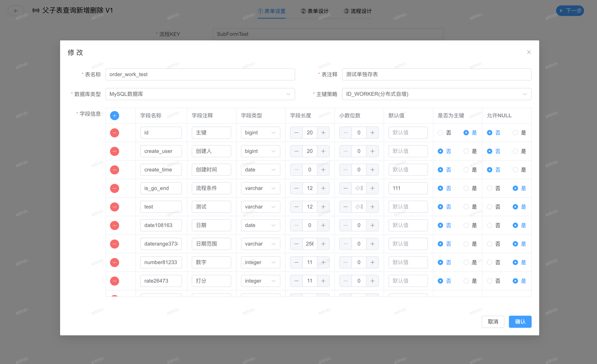Select 否 for allow NULL on test row
This screenshot has height=364, width=597.
(x=489, y=207)
